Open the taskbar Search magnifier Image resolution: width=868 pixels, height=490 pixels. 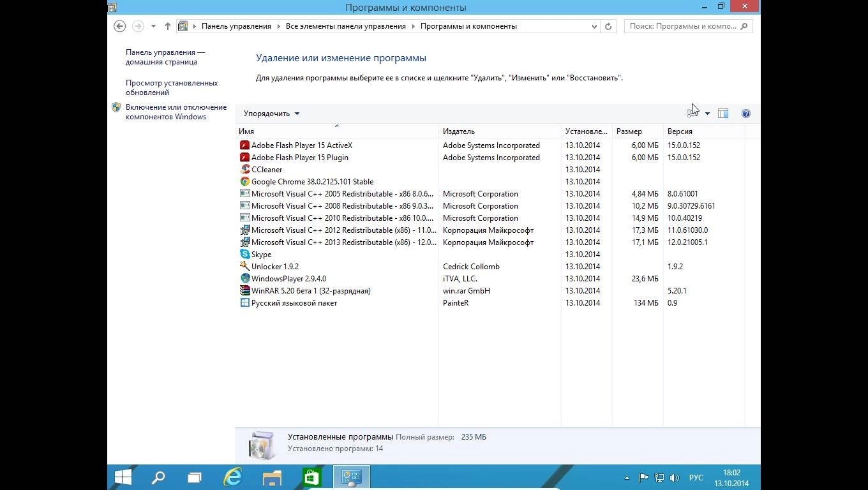(158, 477)
